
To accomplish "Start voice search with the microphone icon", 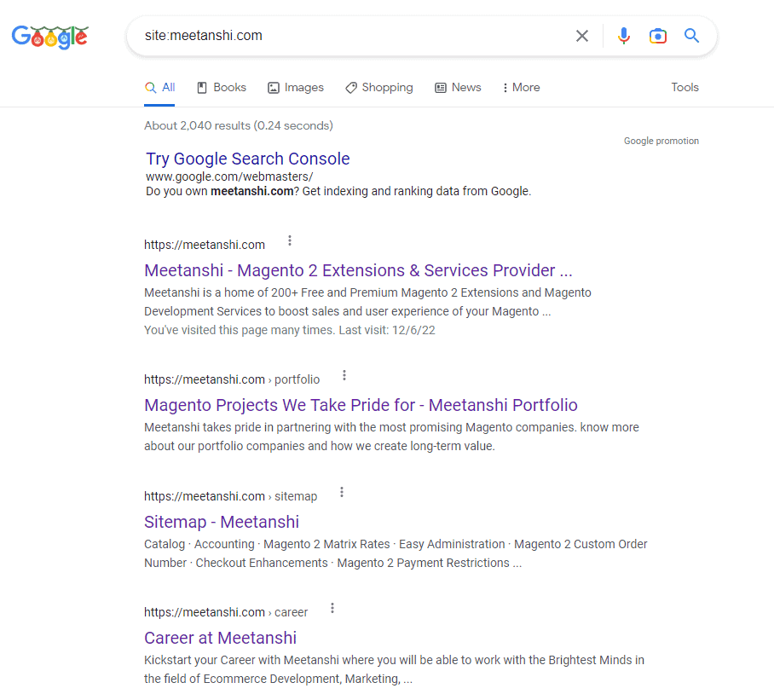I will [x=624, y=36].
